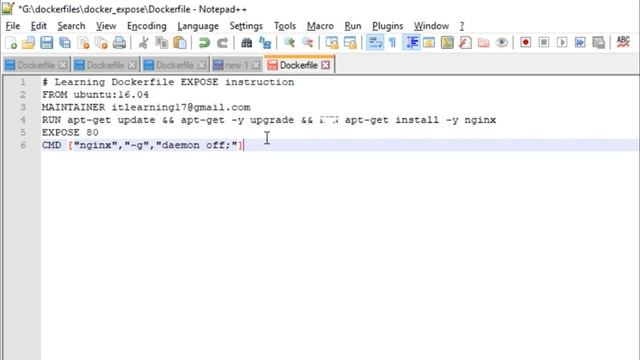Close the current document via toolbar icon

tap(83, 42)
